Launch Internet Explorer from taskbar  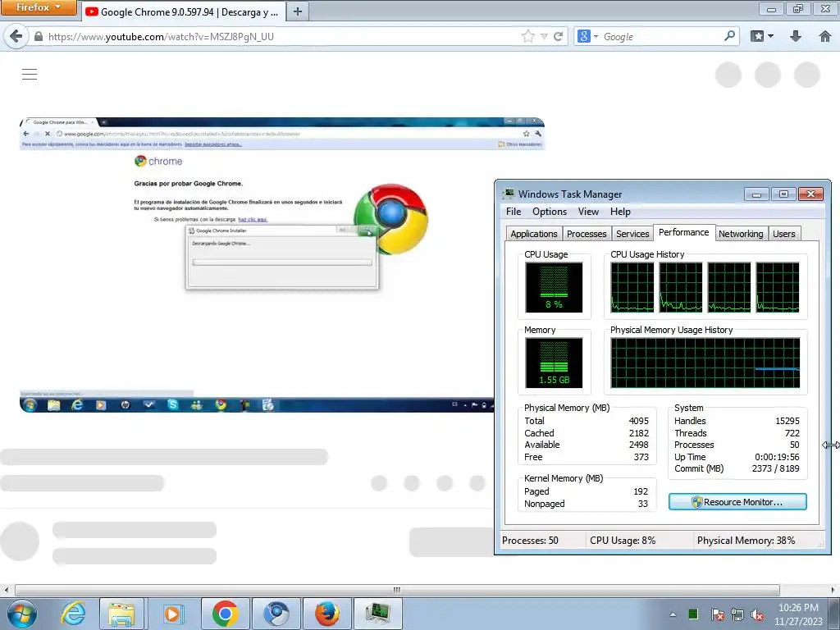coord(73,614)
